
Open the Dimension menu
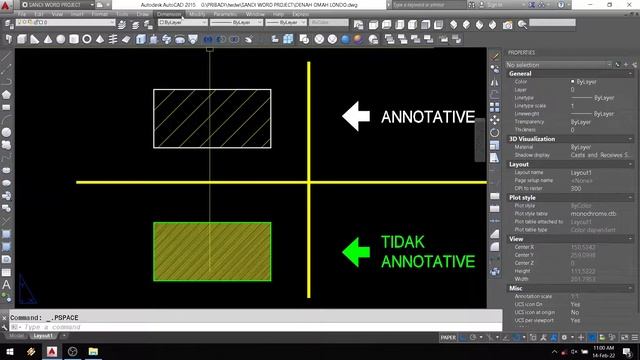[x=169, y=14]
